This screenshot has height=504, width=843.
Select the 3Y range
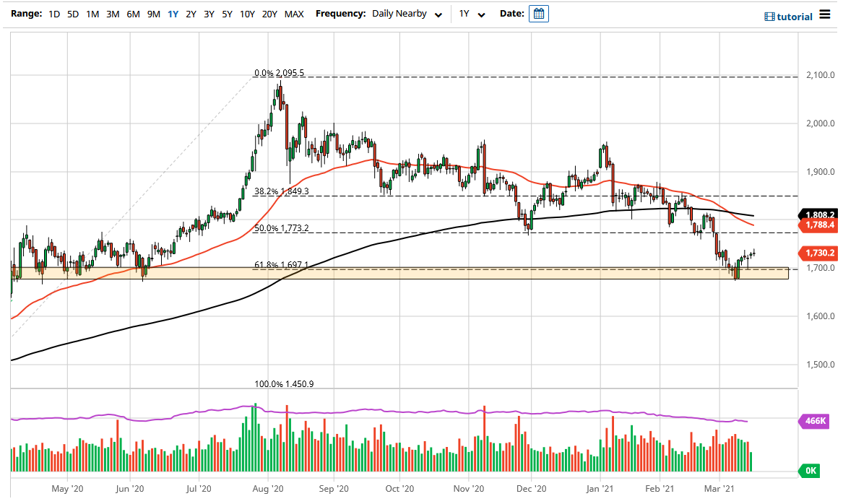click(x=209, y=14)
